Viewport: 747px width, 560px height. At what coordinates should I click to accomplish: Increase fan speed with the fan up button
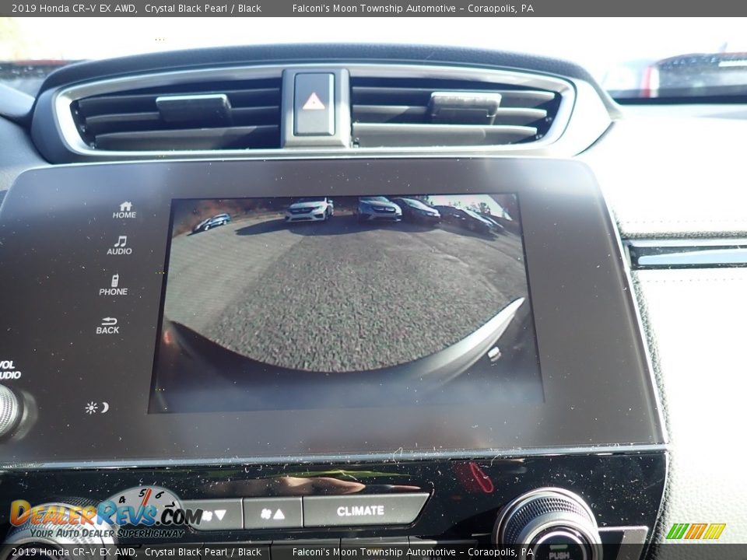pos(272,513)
